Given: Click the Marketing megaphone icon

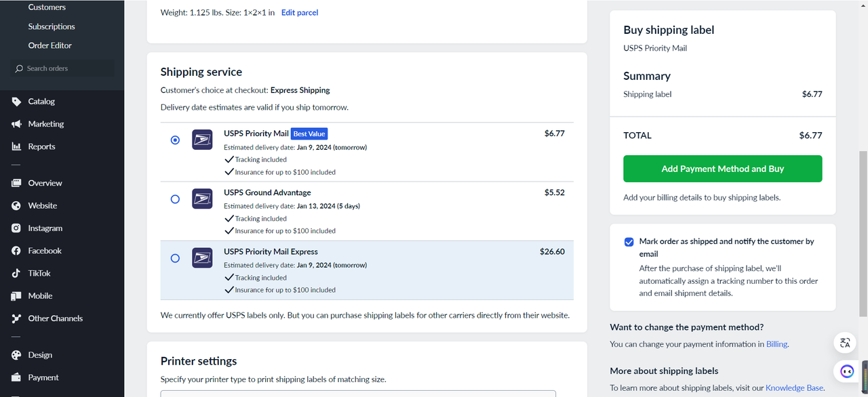Looking at the screenshot, I should (16, 124).
